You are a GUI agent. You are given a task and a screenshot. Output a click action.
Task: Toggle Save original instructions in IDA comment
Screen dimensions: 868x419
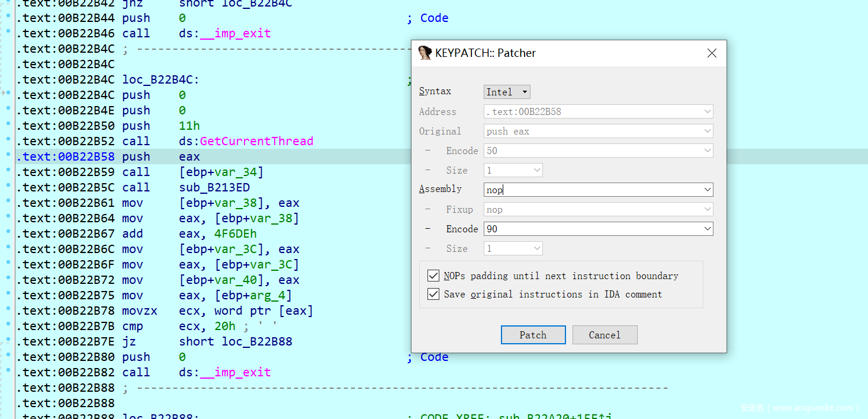(433, 294)
